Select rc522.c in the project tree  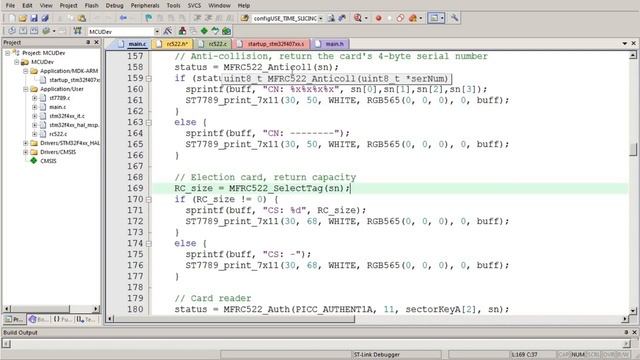pos(58,134)
